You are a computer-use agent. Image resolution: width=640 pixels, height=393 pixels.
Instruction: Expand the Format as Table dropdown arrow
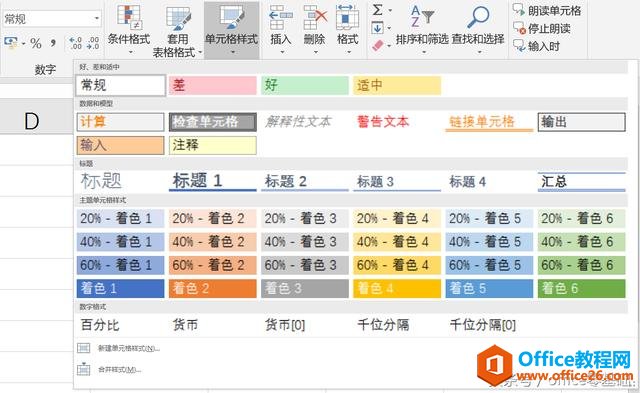point(200,52)
